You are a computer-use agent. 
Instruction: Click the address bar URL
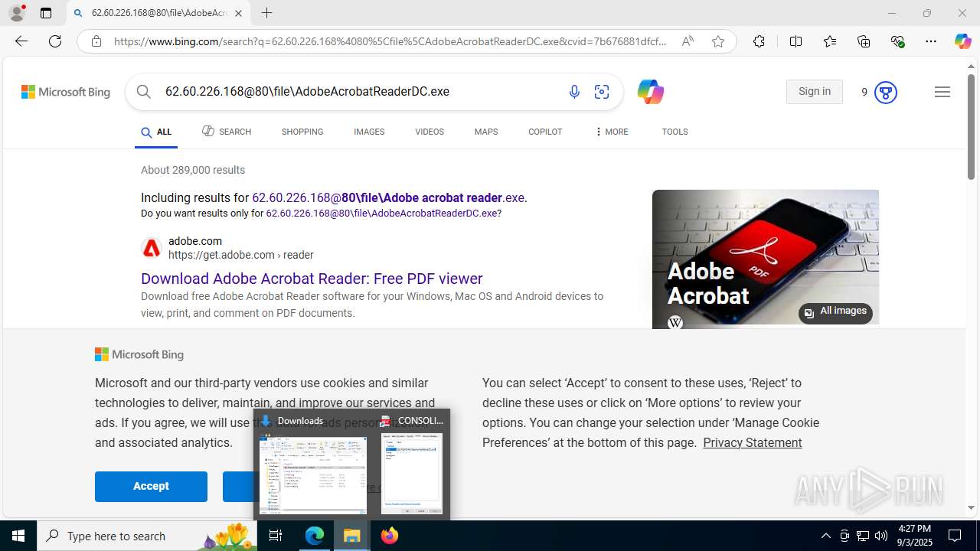[x=390, y=41]
